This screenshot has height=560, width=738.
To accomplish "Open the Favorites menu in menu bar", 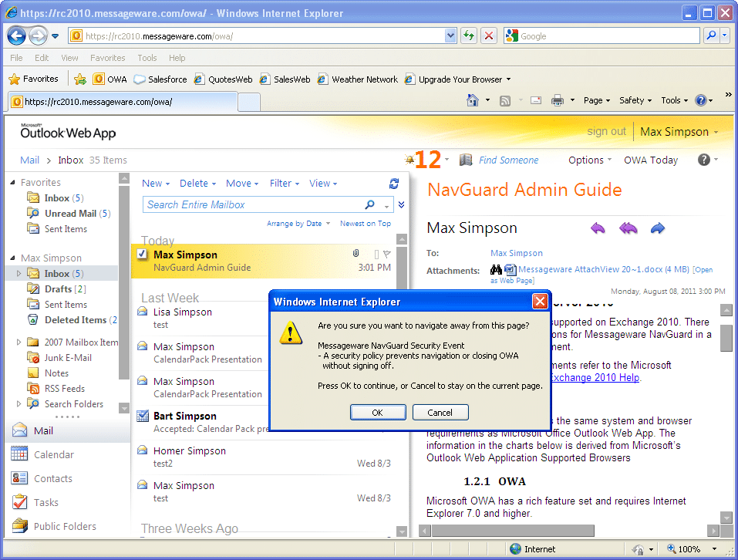I will (x=108, y=58).
